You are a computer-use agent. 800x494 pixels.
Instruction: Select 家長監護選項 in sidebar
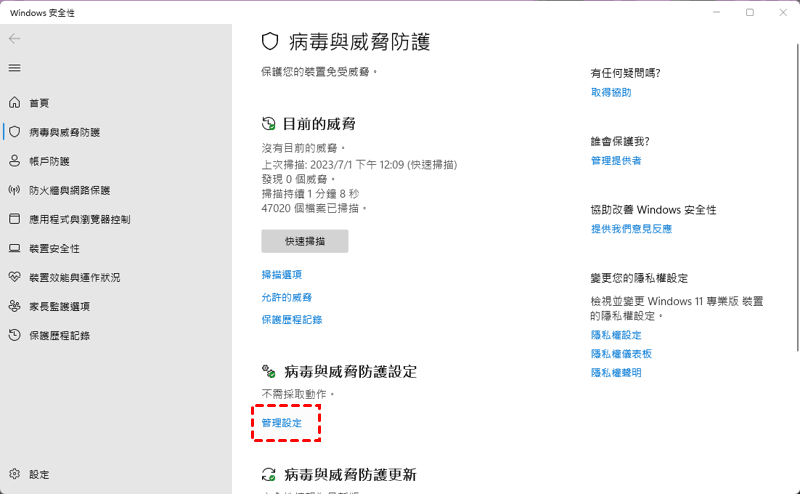pyautogui.click(x=59, y=306)
